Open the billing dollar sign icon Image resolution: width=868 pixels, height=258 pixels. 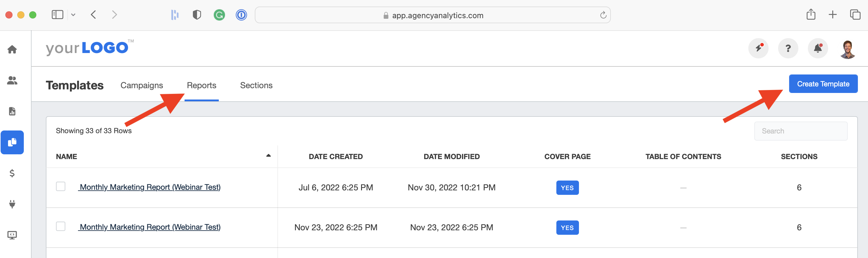(12, 173)
